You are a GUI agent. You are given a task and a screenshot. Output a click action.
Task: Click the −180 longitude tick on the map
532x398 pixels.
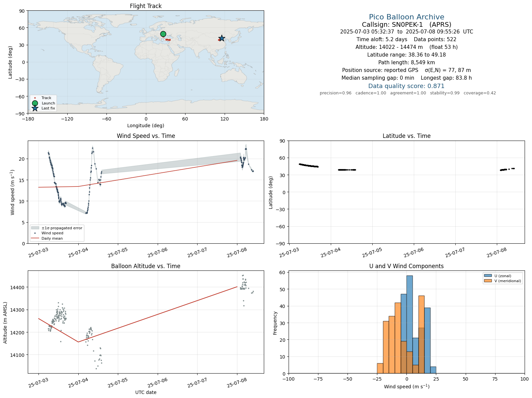pyautogui.click(x=28, y=119)
